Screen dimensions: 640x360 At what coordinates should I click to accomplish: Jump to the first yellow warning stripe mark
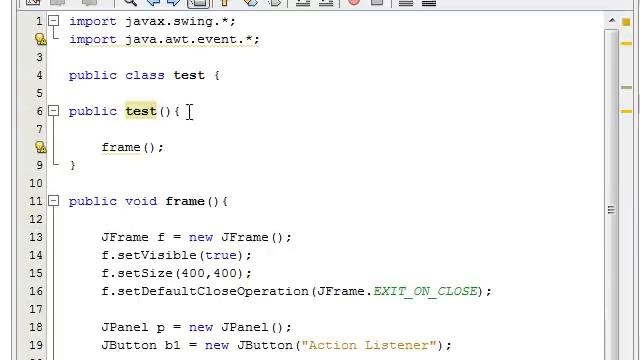626,43
